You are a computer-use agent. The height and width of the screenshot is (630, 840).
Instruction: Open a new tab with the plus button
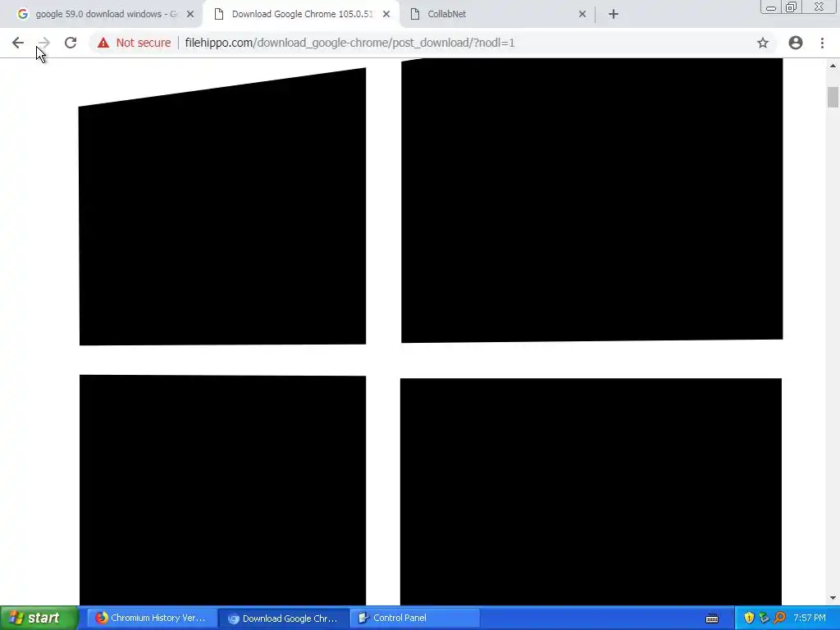(614, 15)
